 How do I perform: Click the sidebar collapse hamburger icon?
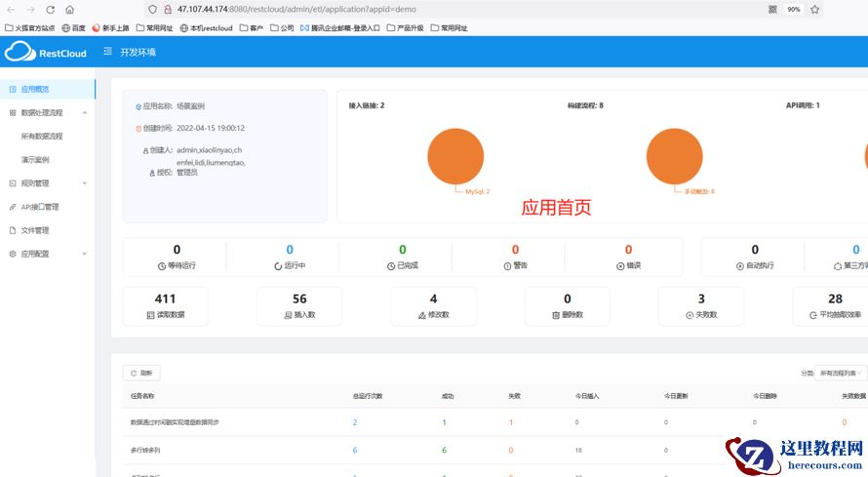point(107,52)
